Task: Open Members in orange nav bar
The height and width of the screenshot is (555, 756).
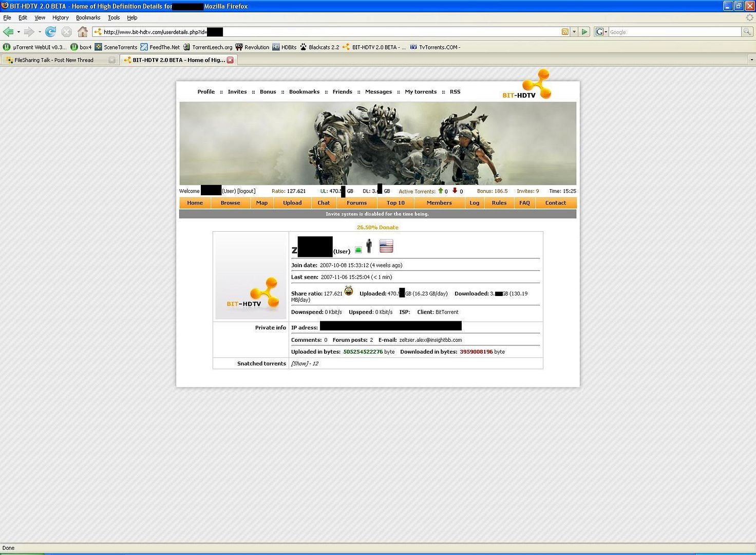Action: pyautogui.click(x=439, y=203)
